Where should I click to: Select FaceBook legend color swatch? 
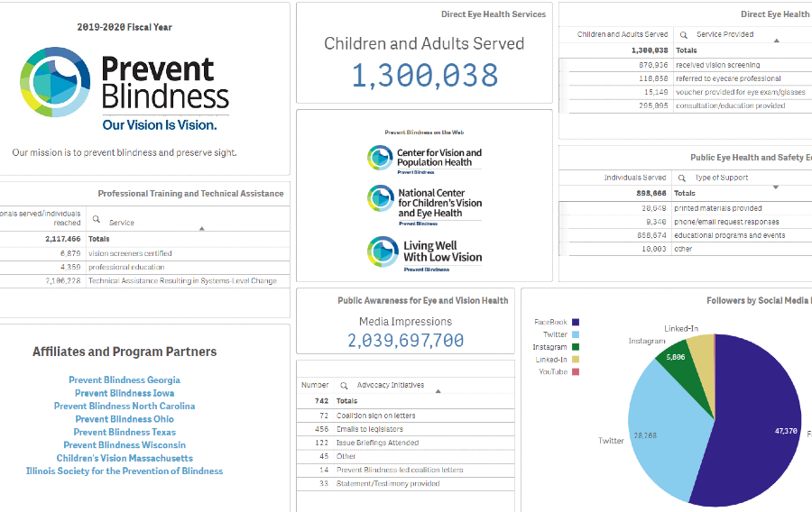pyautogui.click(x=576, y=322)
